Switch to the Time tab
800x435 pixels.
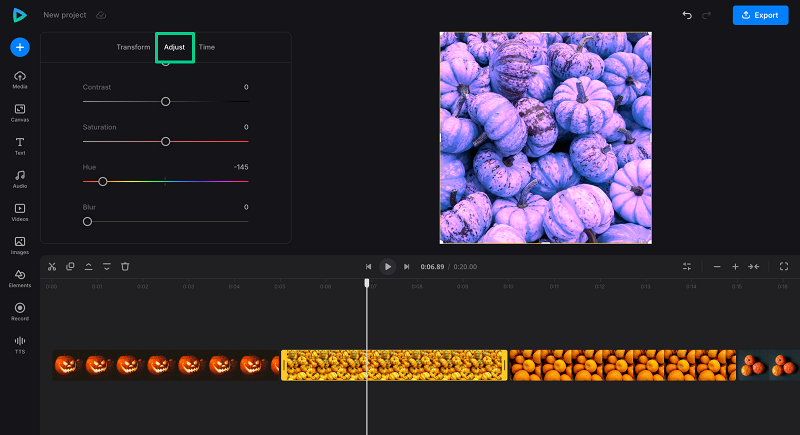pos(206,47)
